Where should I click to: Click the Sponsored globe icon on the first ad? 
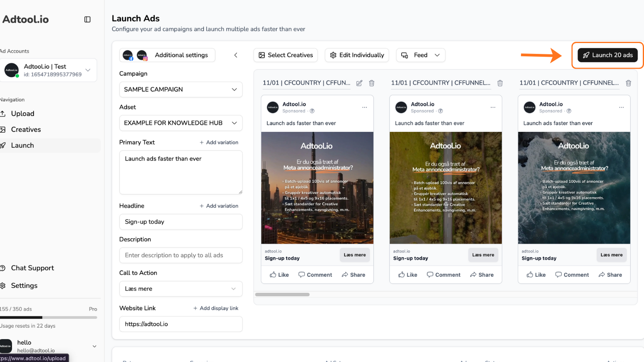[x=312, y=111]
